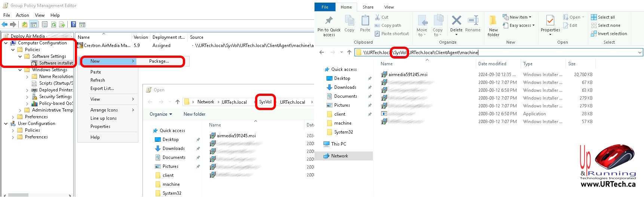
Task: Switch to the Share ribbon tab
Action: pos(368,7)
